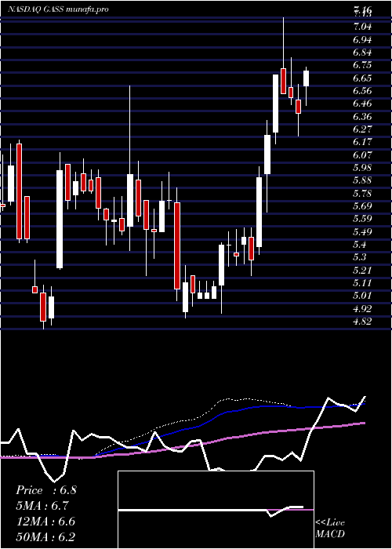Click the tall red candle with the highest wick

[x=283, y=82]
